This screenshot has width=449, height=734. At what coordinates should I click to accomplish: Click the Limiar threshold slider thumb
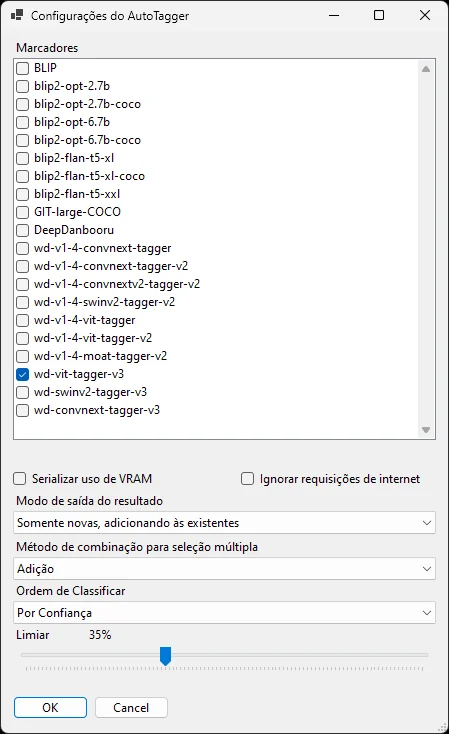pyautogui.click(x=165, y=656)
